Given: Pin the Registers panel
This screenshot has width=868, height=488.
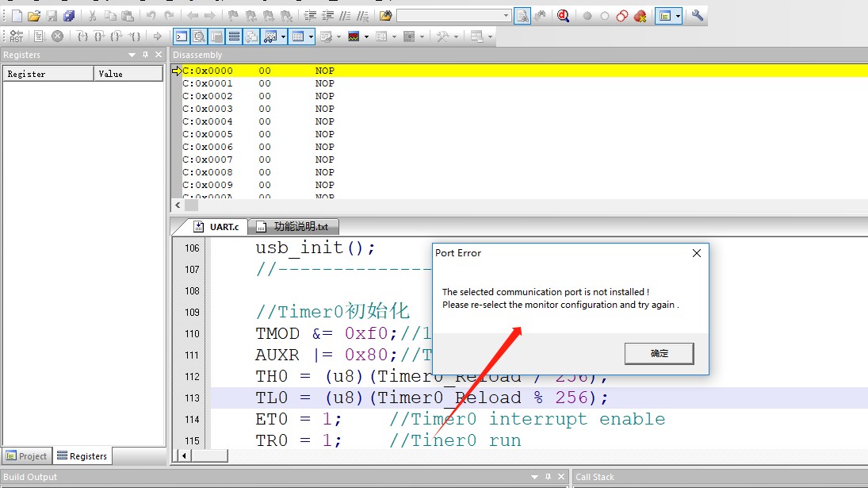Looking at the screenshot, I should click(145, 55).
